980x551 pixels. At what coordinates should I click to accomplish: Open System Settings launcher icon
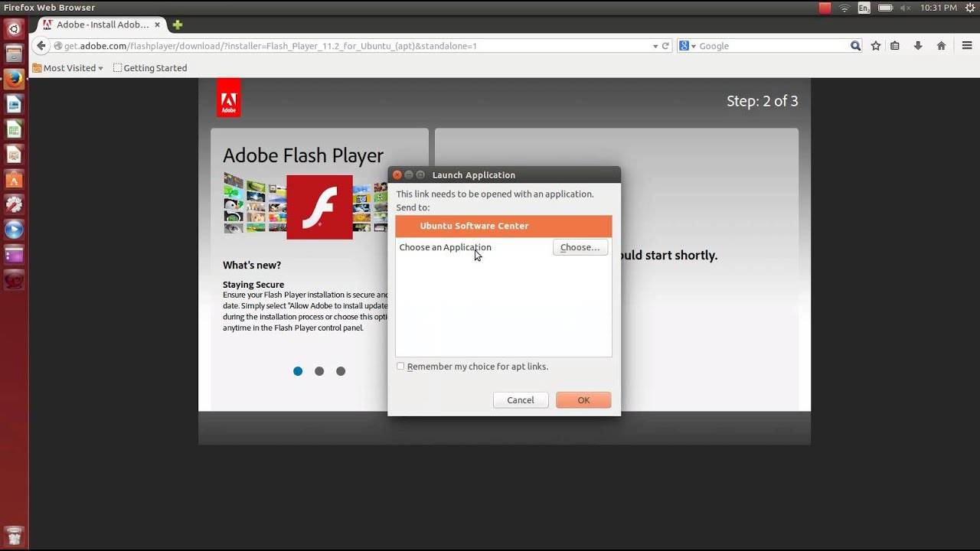[x=14, y=204]
